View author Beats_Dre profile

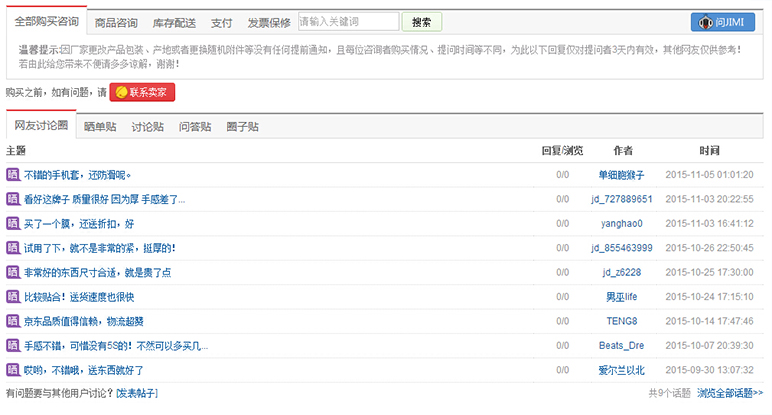[621, 346]
